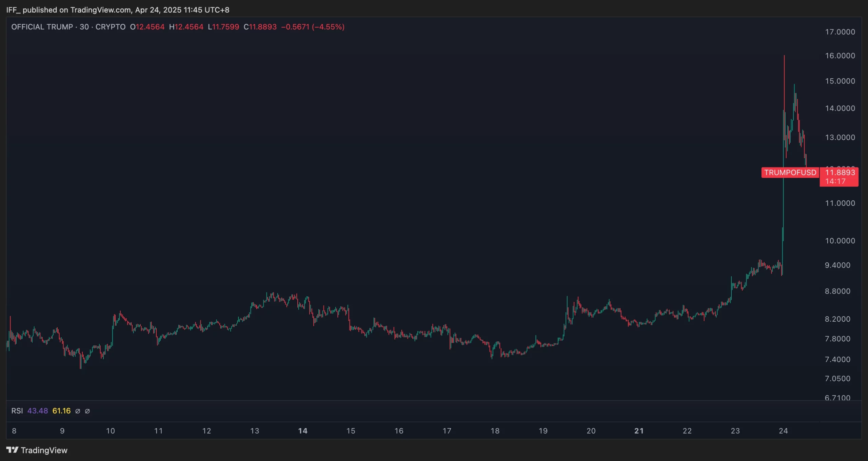Click the low value L11.7599
This screenshot has height=461, width=868.
tap(223, 27)
